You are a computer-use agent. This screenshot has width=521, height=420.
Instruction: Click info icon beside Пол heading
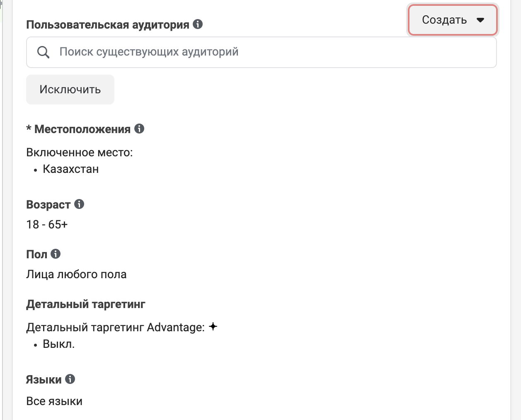coord(56,254)
